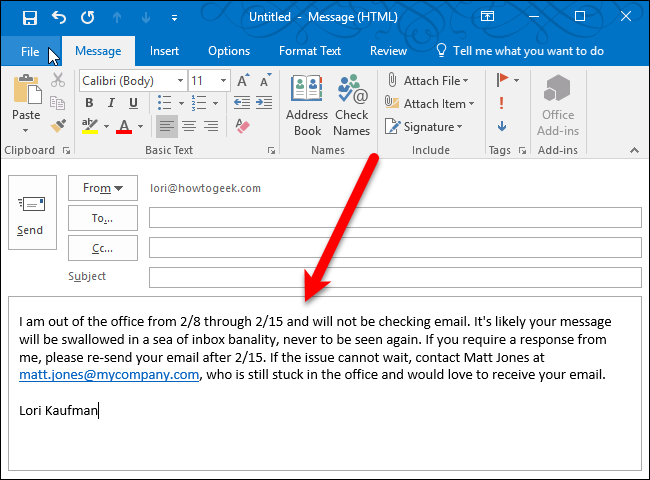Open the File tab
650x480 pixels.
click(x=30, y=51)
